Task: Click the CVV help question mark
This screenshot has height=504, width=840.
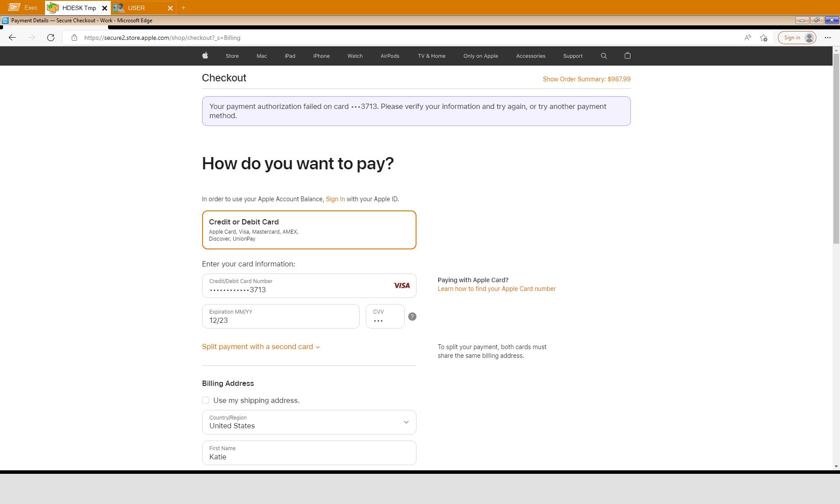Action: click(412, 316)
